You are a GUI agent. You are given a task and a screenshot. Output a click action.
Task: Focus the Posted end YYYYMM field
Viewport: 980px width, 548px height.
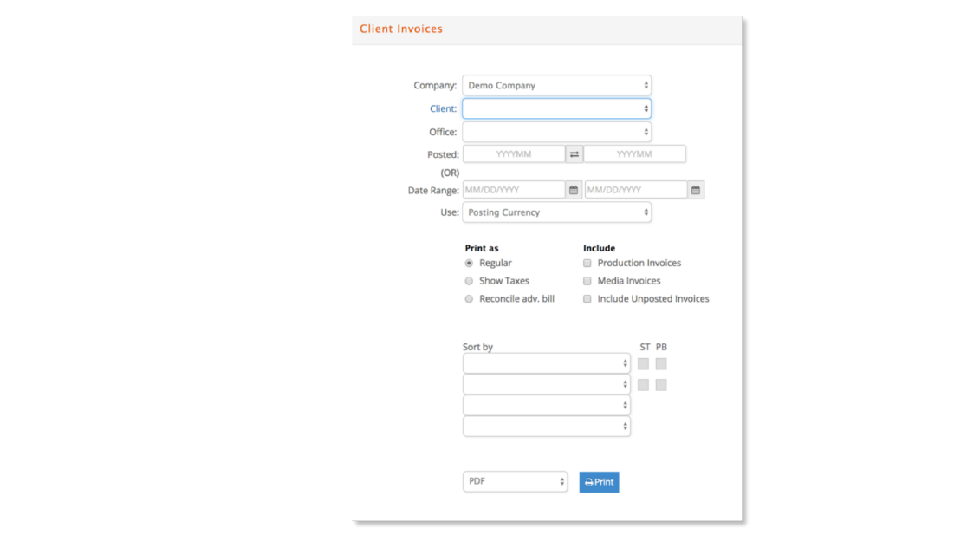click(x=634, y=153)
